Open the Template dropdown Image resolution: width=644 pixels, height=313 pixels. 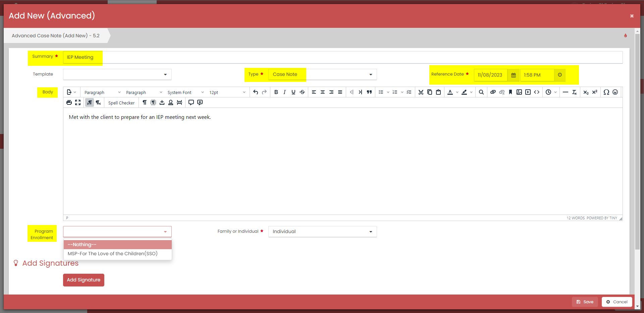click(117, 75)
